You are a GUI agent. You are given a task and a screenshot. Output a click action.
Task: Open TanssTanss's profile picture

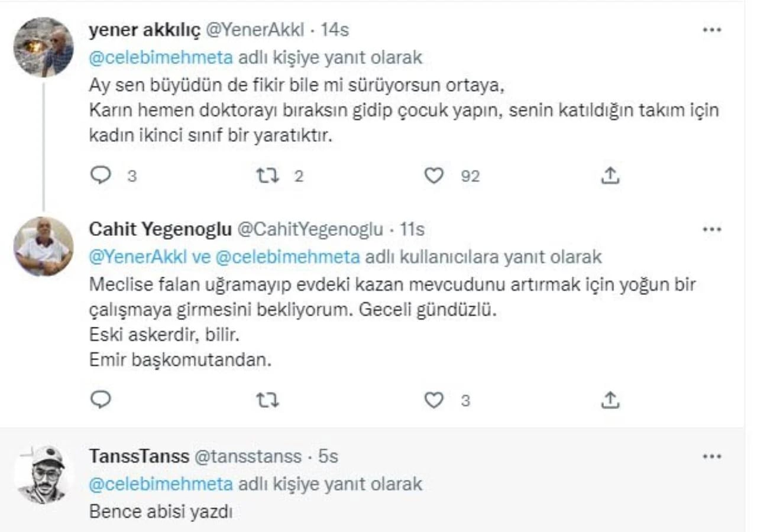point(41,475)
